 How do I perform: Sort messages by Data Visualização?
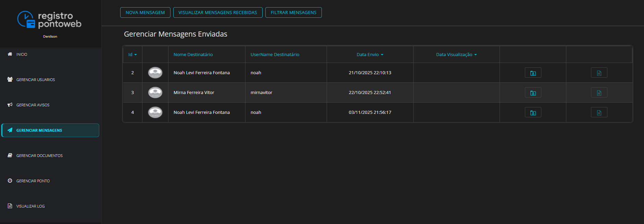click(456, 55)
